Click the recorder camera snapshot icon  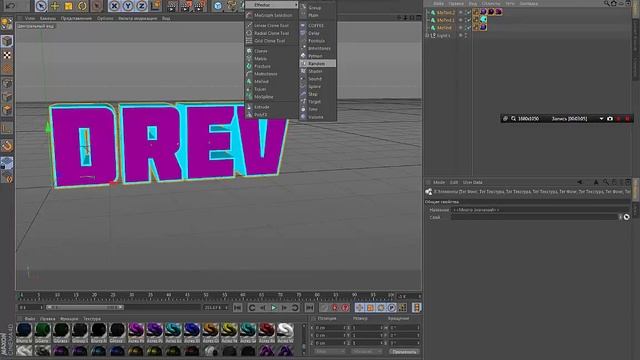(x=610, y=119)
